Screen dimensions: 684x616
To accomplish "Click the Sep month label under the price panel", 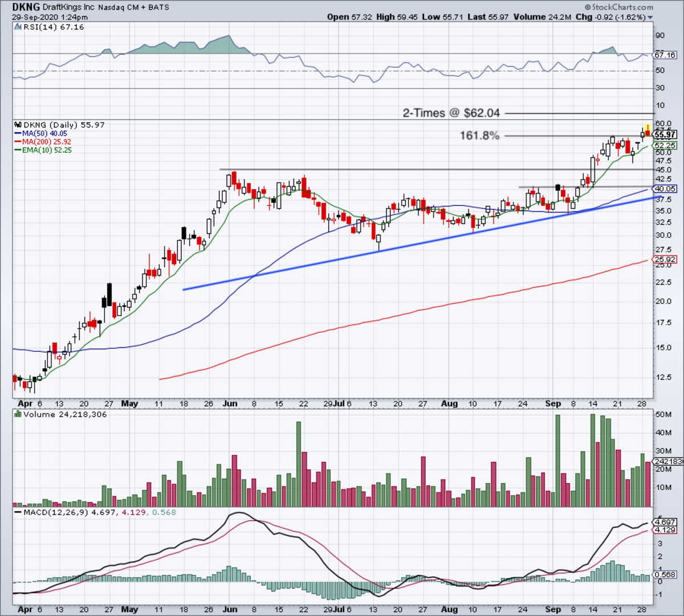I will [x=553, y=403].
